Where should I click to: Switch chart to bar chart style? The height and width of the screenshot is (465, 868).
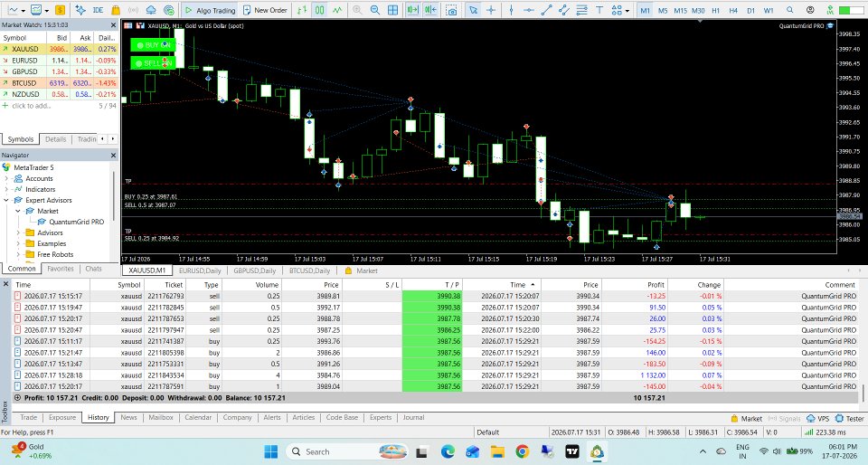pyautogui.click(x=302, y=10)
